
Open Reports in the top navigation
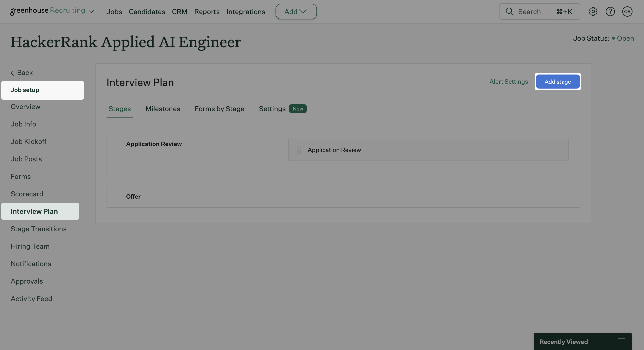207,11
